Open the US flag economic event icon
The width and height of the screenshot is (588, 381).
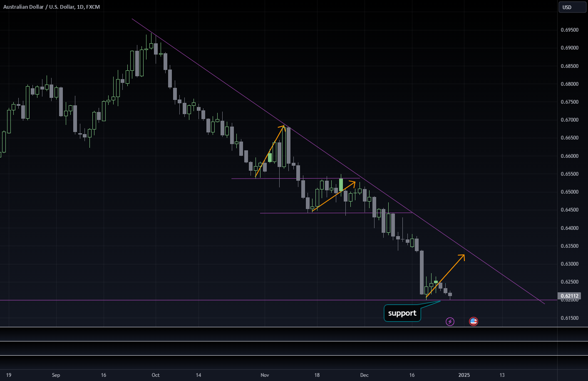(x=474, y=321)
